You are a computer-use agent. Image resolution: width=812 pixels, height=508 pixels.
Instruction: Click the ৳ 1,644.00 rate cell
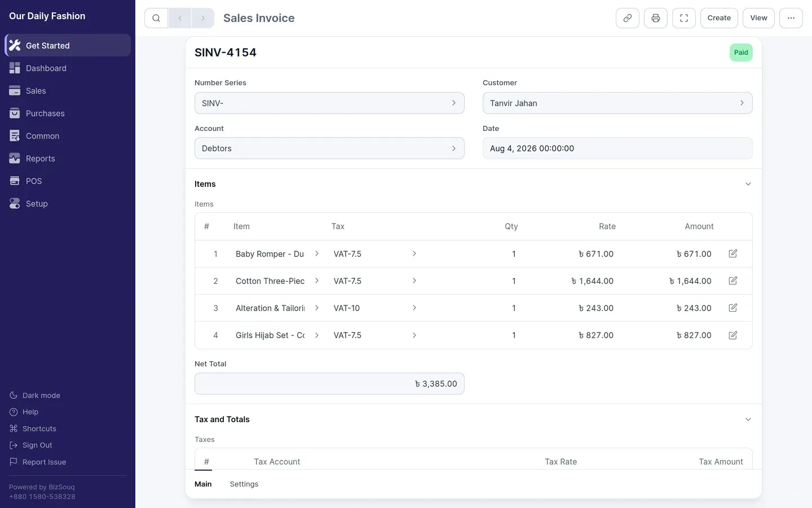(592, 281)
